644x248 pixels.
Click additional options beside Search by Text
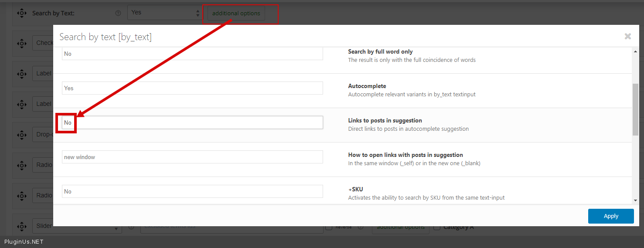pyautogui.click(x=236, y=14)
